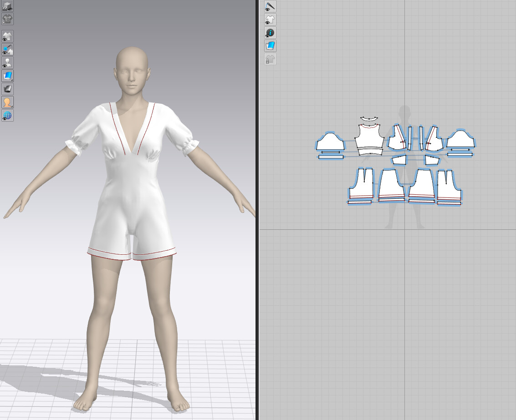Select the second shorts pattern piece

click(x=392, y=185)
